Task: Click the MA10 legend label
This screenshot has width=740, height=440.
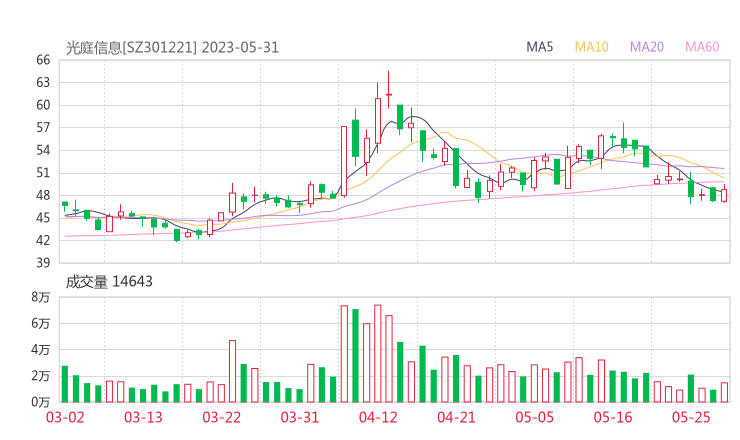Action: 591,47
